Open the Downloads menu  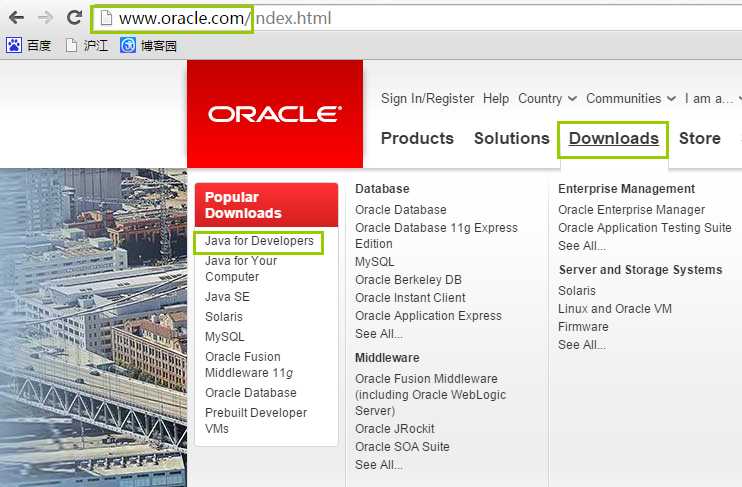click(x=613, y=138)
